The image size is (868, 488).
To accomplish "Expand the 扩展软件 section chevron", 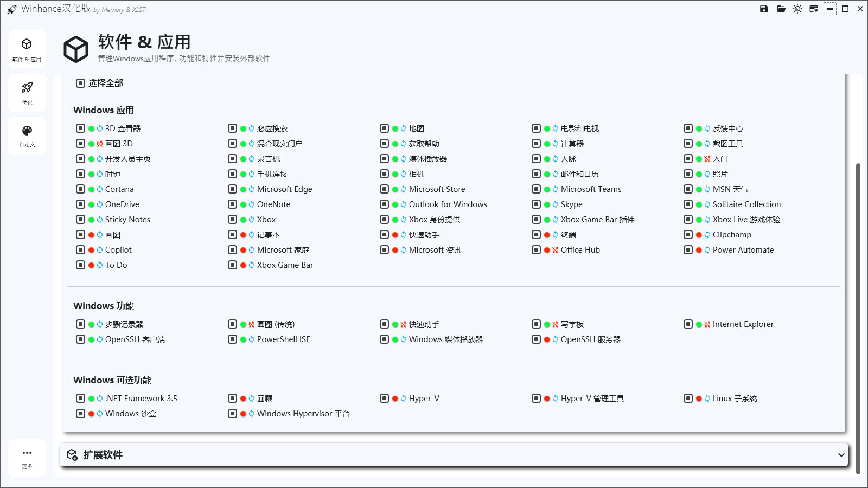I will point(841,455).
